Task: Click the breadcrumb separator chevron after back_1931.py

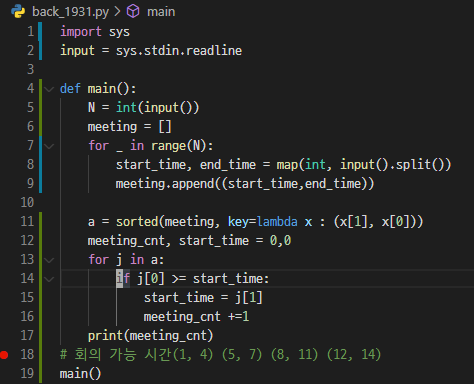Action: tap(117, 12)
